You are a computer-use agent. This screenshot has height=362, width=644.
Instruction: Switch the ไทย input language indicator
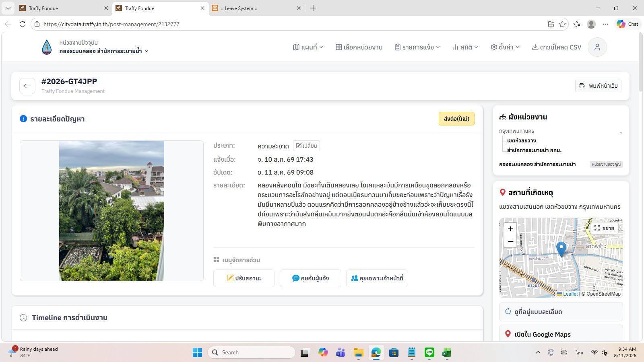click(579, 353)
